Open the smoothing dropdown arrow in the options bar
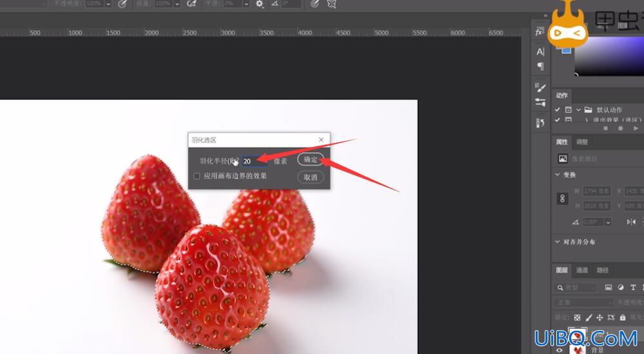This screenshot has height=354, width=644. [x=246, y=4]
